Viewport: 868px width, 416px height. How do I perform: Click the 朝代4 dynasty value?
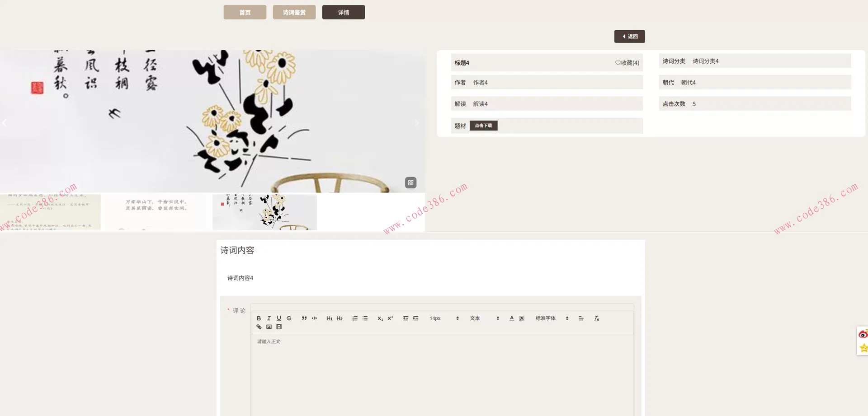click(688, 83)
